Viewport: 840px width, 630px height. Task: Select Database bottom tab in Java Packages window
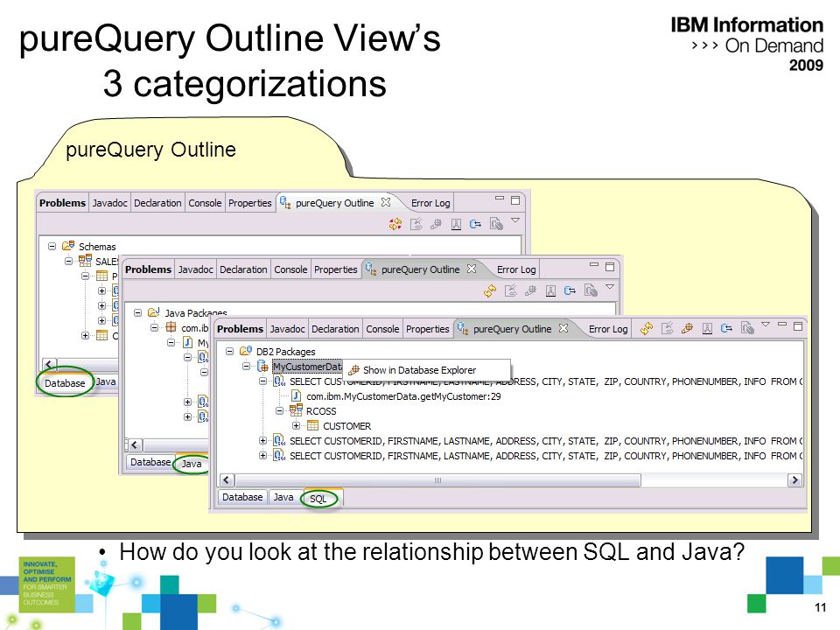[x=150, y=462]
